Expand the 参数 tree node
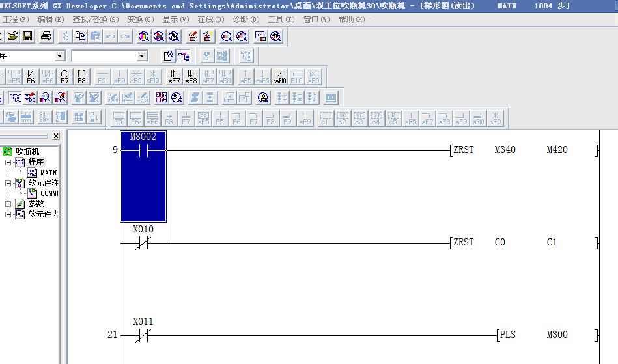The image size is (618, 364). tap(8, 204)
